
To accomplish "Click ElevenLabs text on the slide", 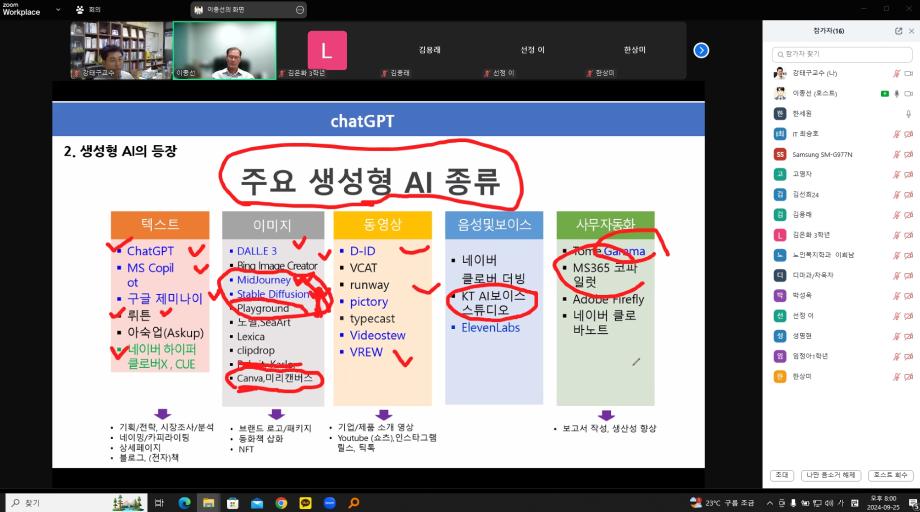I will click(x=491, y=328).
